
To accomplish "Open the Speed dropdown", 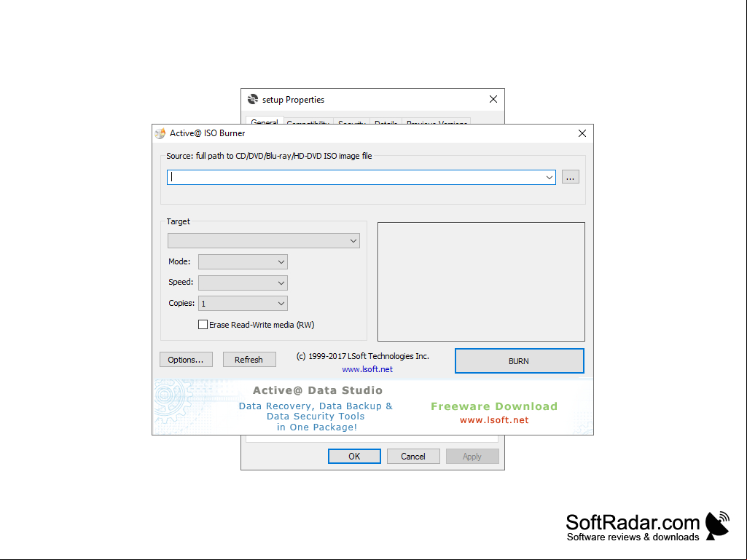I will click(243, 283).
